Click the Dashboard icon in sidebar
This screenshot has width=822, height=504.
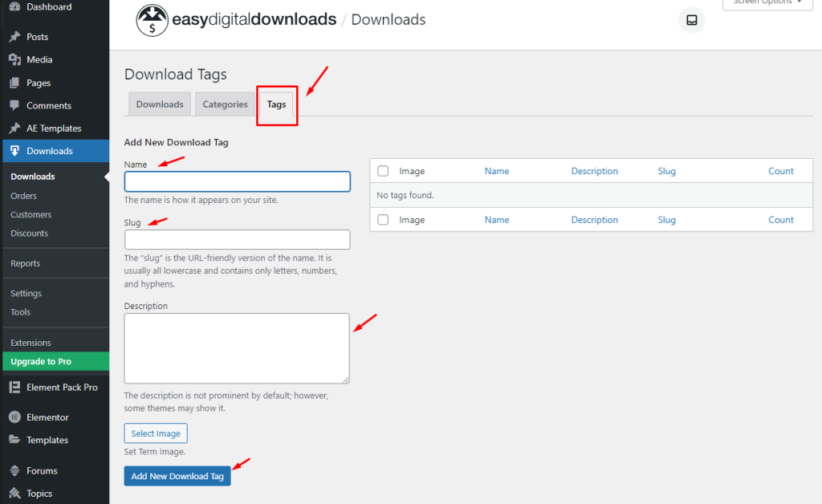pos(14,6)
